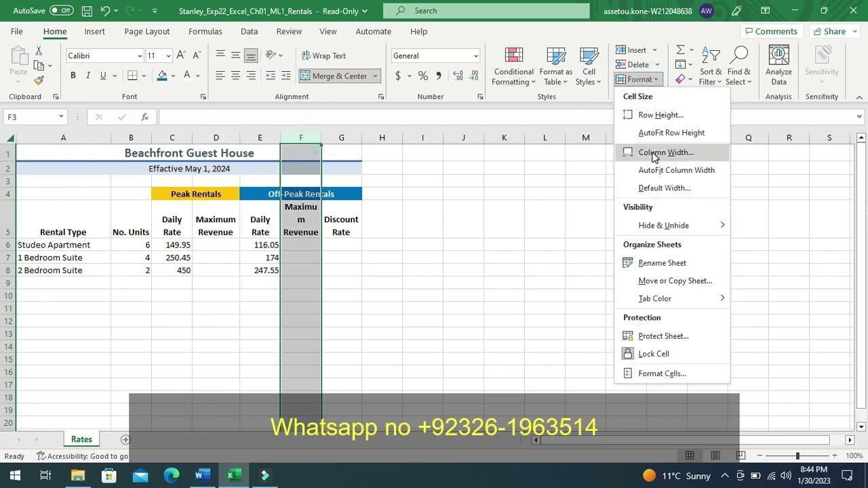Click the Insert Function fx icon
Viewport: 868px width, 488px height.
(x=144, y=117)
